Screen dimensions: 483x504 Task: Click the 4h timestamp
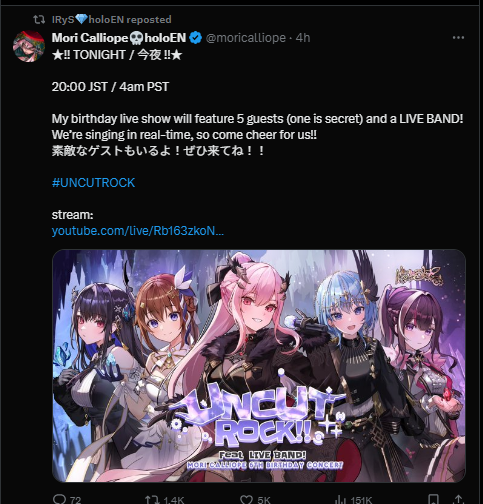tap(303, 38)
